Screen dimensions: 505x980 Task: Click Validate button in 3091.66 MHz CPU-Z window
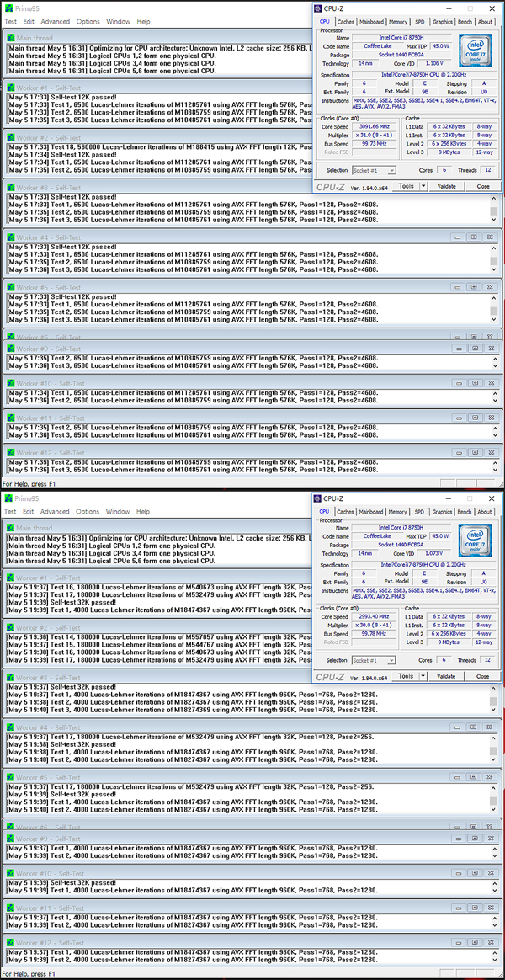pos(446,186)
